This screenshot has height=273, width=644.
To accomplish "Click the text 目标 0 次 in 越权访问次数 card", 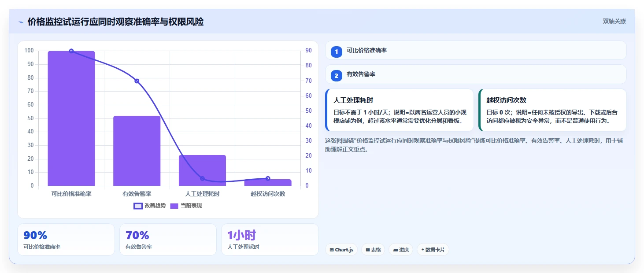I will tap(499, 112).
